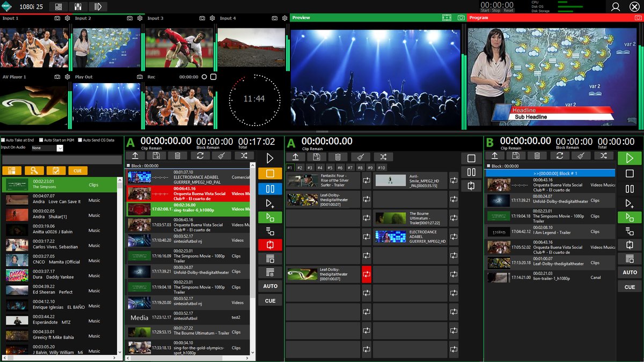Switch to clip page #10
The width and height of the screenshot is (644, 362).
tap(382, 167)
